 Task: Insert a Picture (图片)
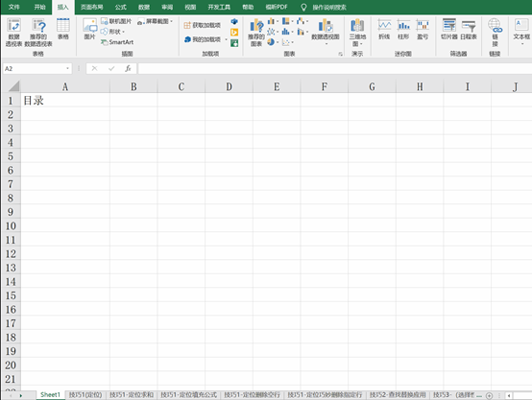tap(90, 29)
